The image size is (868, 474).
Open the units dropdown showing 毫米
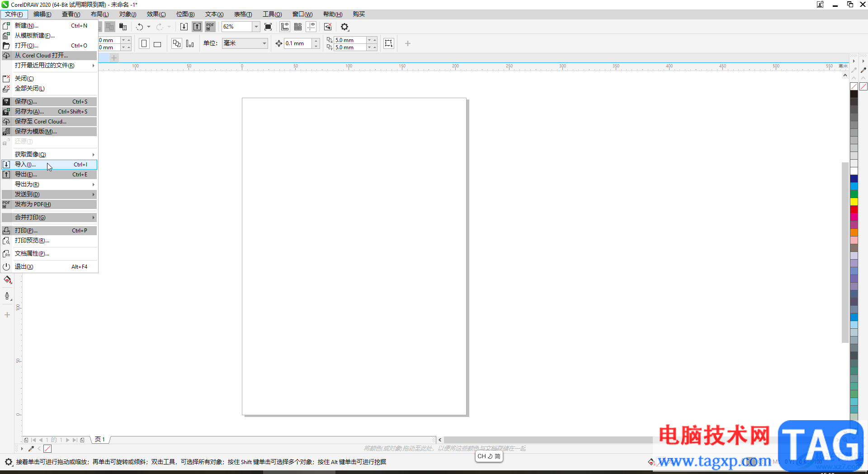coord(245,43)
